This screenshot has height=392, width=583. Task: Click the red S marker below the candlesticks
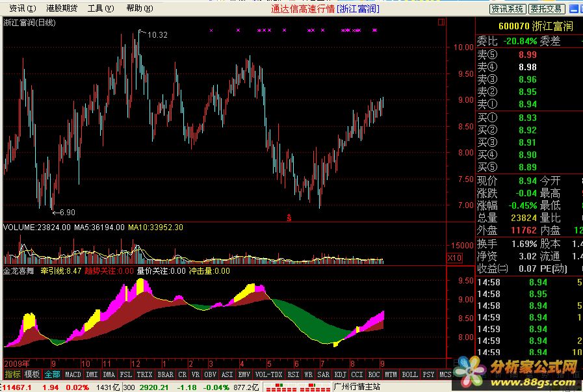tap(289, 218)
